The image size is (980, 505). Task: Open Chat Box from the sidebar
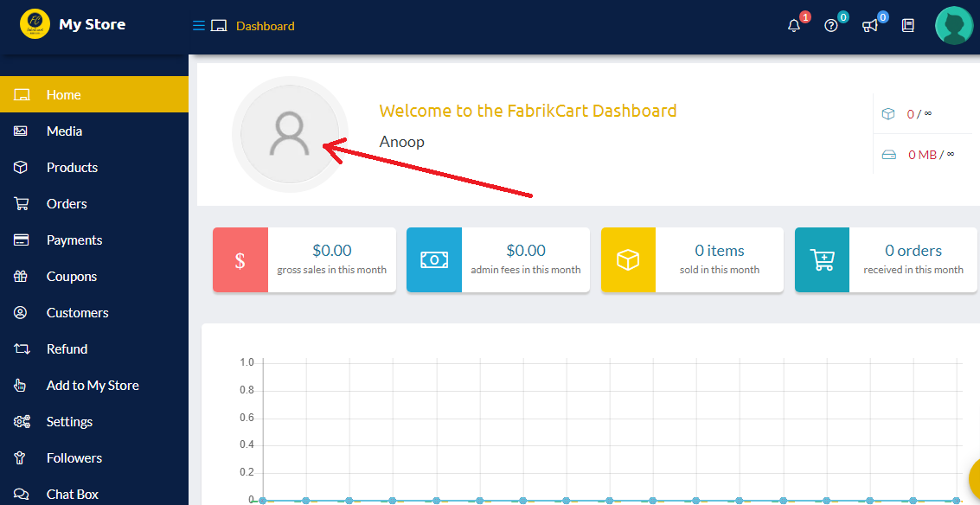pos(94,495)
